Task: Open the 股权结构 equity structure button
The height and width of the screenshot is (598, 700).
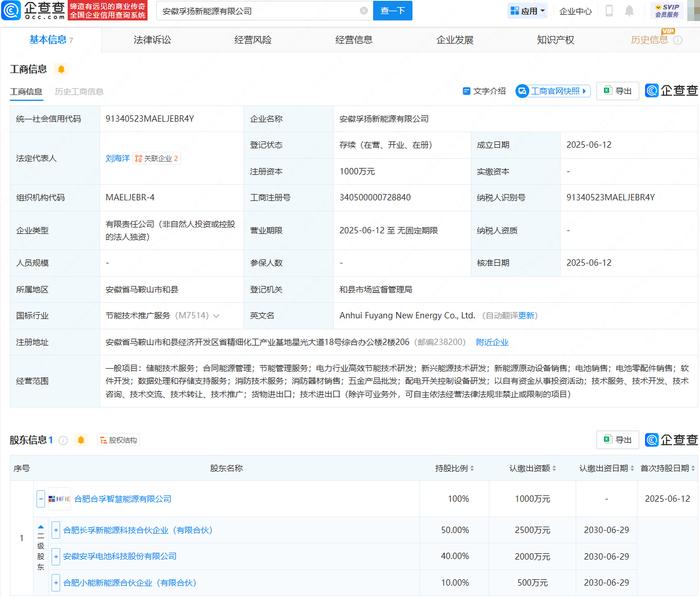Action: (119, 440)
